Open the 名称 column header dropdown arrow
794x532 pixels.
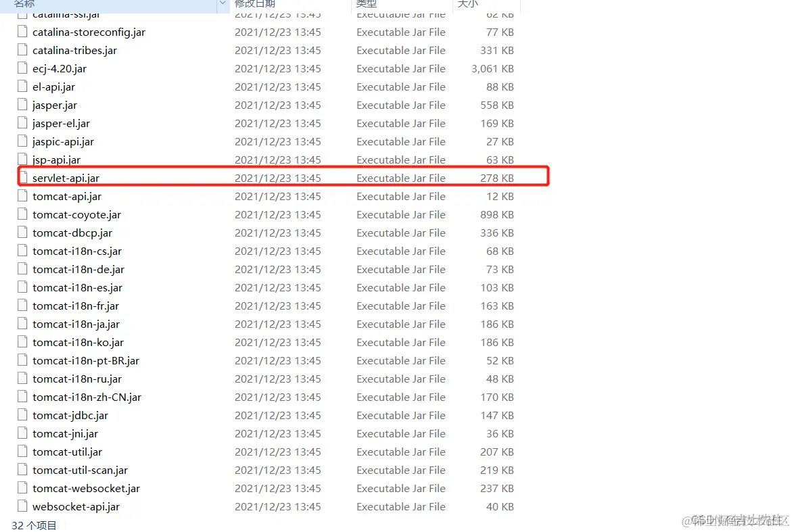point(223,4)
